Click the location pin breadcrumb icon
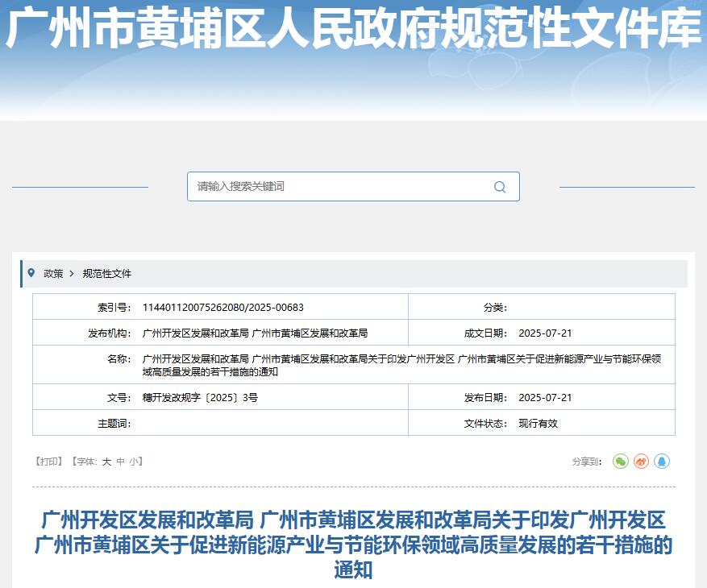This screenshot has width=707, height=588. (x=33, y=274)
